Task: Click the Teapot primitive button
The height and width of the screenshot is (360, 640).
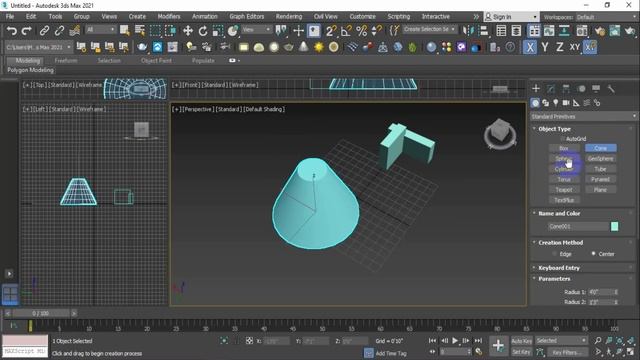Action: [x=564, y=190]
